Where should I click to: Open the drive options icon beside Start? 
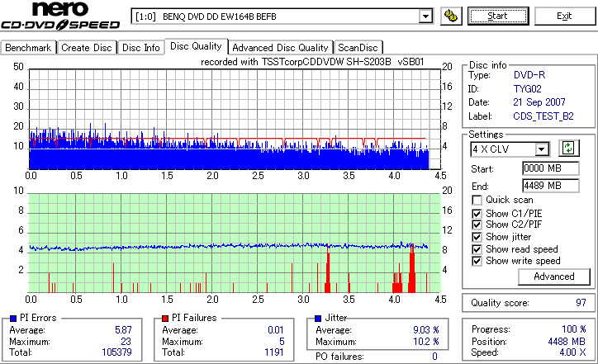click(x=451, y=16)
